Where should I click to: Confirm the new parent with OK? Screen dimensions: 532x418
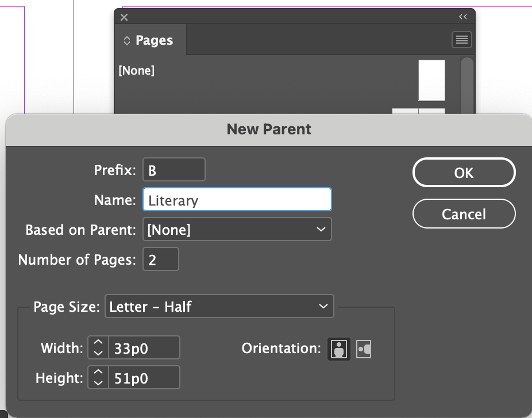pos(464,173)
